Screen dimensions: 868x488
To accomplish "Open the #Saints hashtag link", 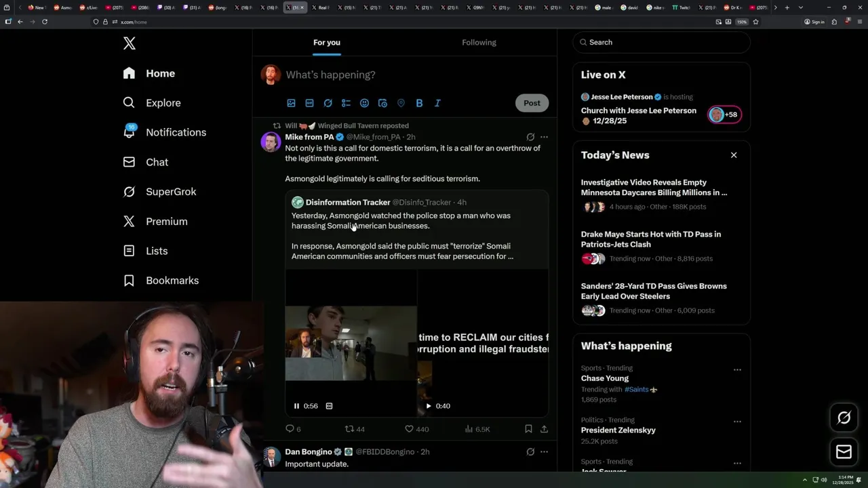I will (x=637, y=390).
